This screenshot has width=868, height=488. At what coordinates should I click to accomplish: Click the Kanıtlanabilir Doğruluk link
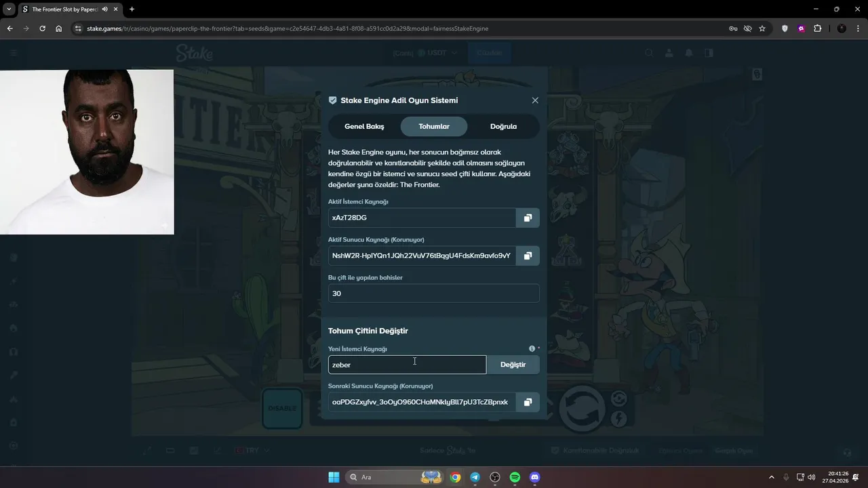point(595,451)
